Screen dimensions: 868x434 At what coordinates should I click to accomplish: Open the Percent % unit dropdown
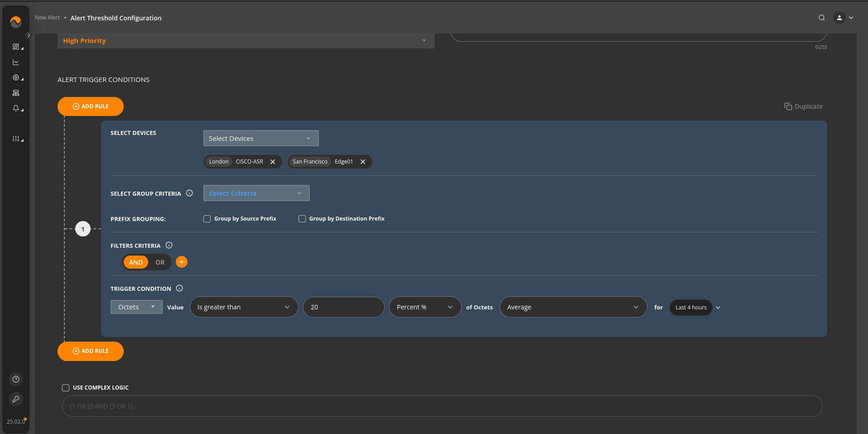click(x=425, y=307)
